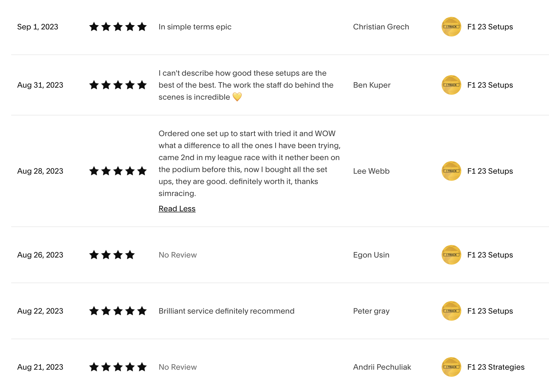Click the five-star rating on Sep 1, 2023
Viewport: 549px width, 392px height.
coord(118,27)
